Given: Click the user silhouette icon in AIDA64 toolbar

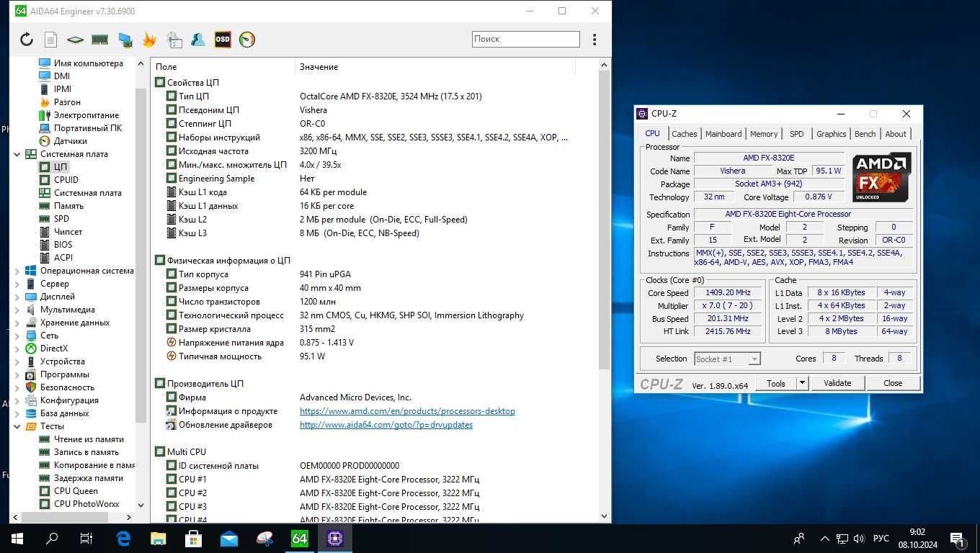Looking at the screenshot, I should 198,40.
